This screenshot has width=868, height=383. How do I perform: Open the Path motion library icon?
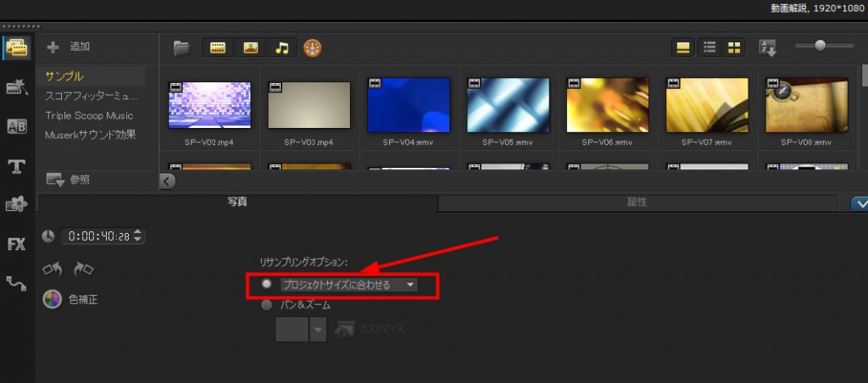point(16,284)
